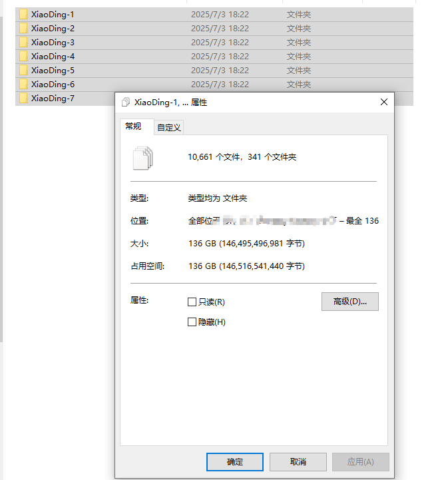Click the XiaoDing-3 folder name
The width and height of the screenshot is (448, 480).
point(53,42)
